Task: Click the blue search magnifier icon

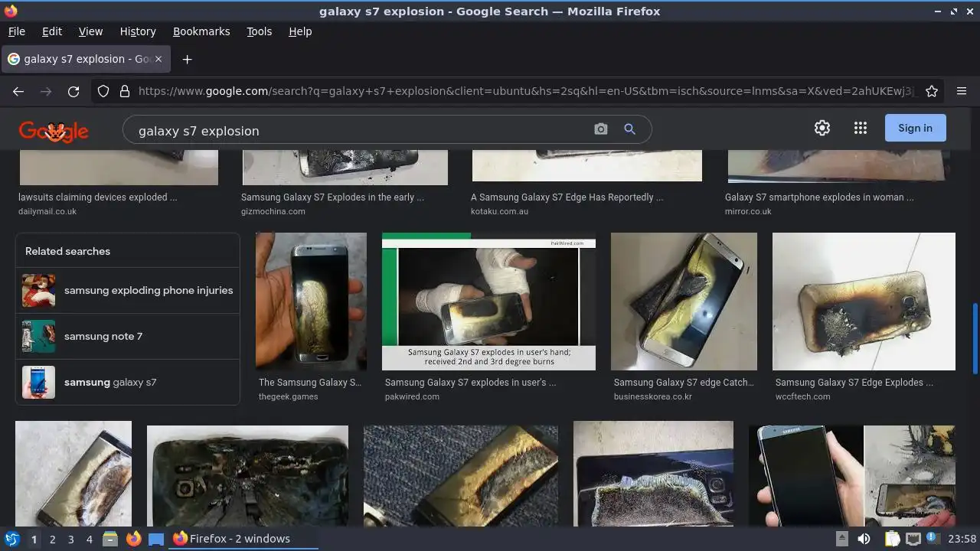Action: (x=630, y=129)
